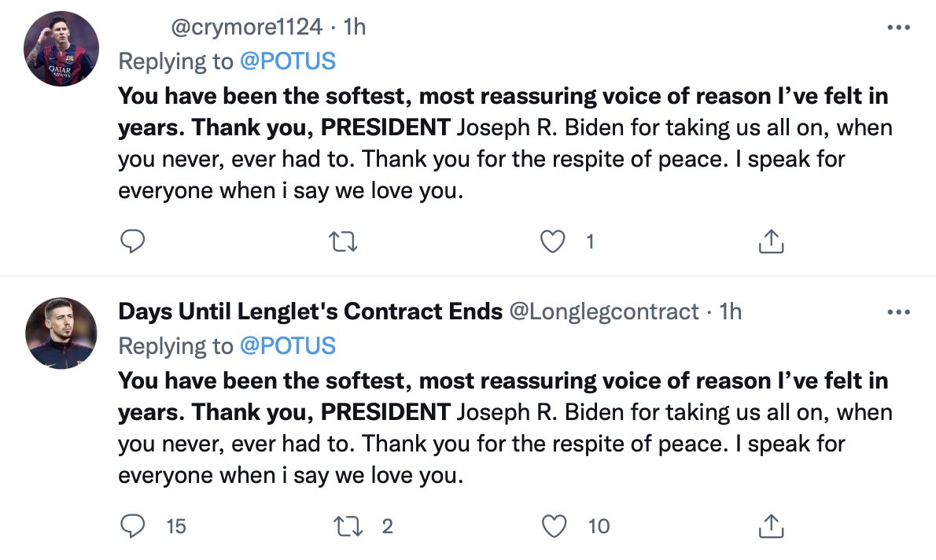Click the @crymore1124 username handle

(x=247, y=28)
